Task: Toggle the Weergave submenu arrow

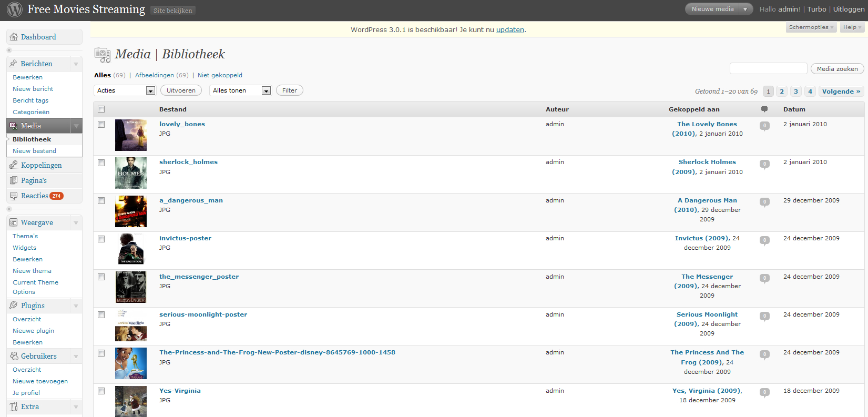Action: pyautogui.click(x=76, y=223)
